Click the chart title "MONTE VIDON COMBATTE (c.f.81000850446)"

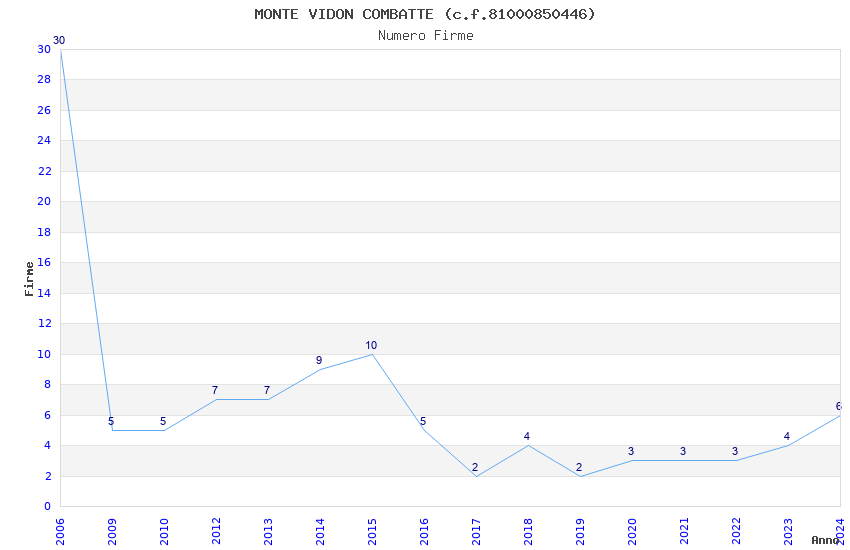point(425,14)
